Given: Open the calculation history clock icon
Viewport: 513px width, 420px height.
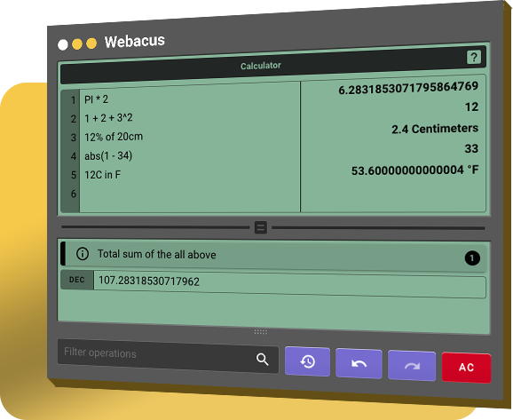Looking at the screenshot, I should [x=308, y=361].
